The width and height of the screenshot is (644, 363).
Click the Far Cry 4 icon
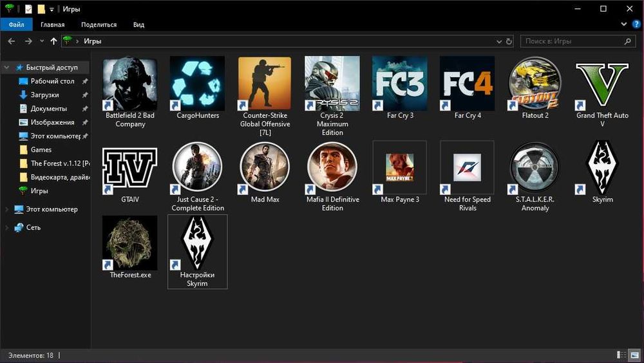pyautogui.click(x=468, y=84)
